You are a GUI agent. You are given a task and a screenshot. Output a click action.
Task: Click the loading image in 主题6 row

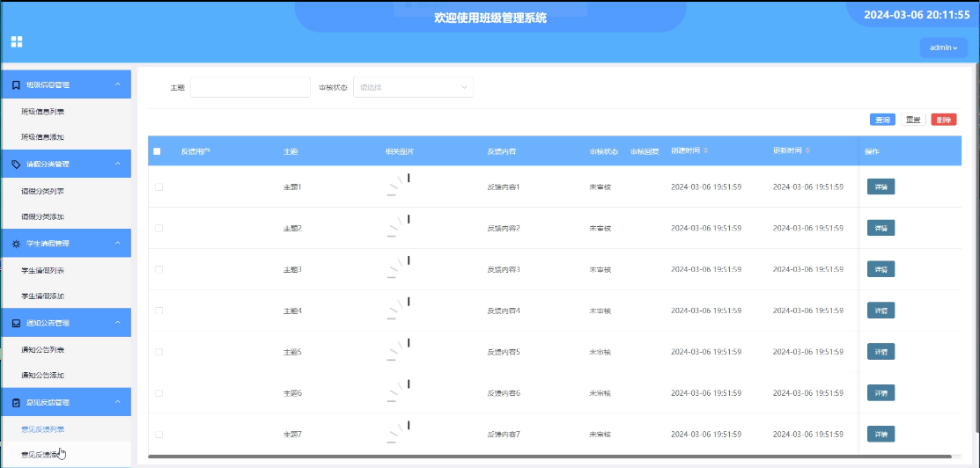click(399, 391)
